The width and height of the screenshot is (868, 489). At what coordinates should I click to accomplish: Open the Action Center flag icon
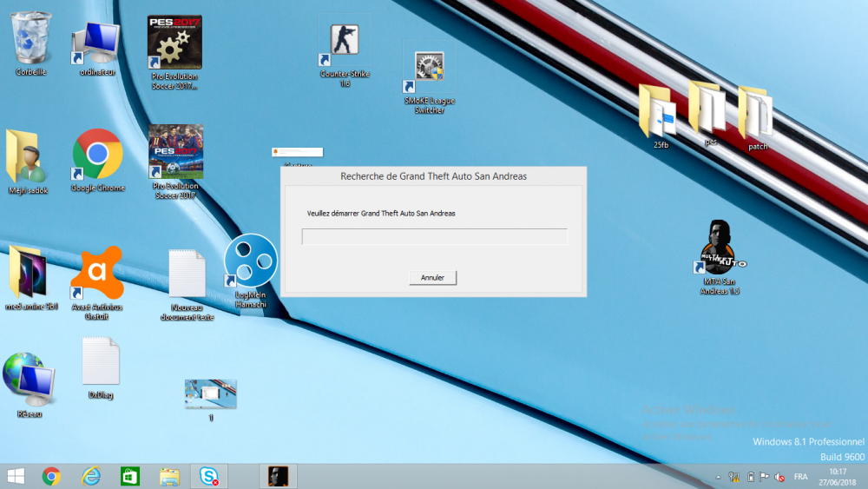point(765,476)
